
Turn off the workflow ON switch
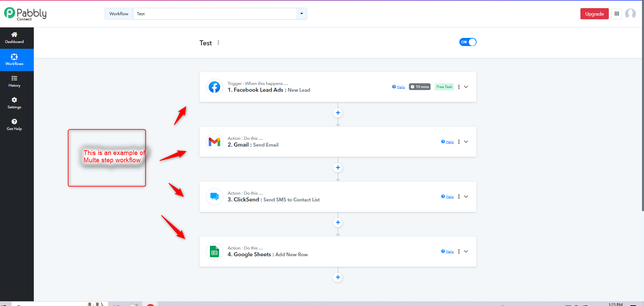468,42
